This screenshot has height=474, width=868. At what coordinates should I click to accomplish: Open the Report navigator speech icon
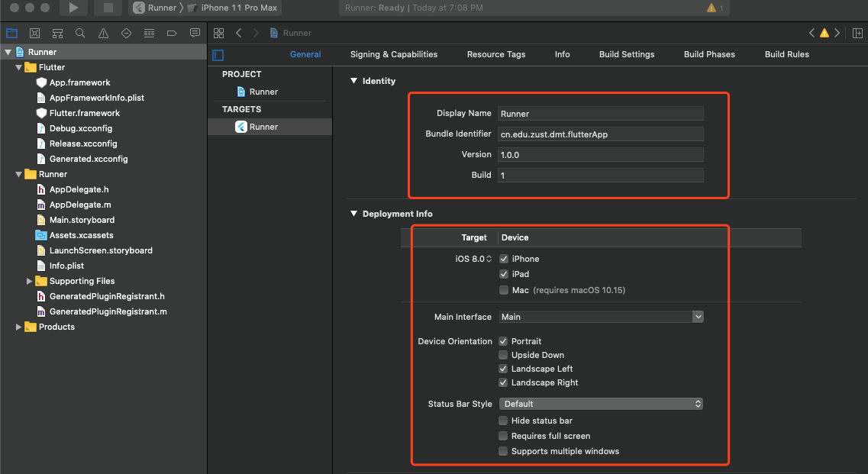click(x=195, y=34)
